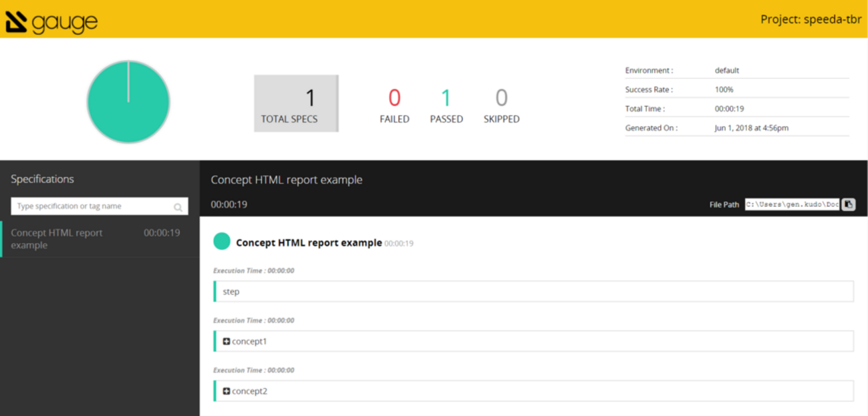Viewport: 868px width, 416px height.
Task: Filter by Skipped specs count
Action: pos(501,106)
